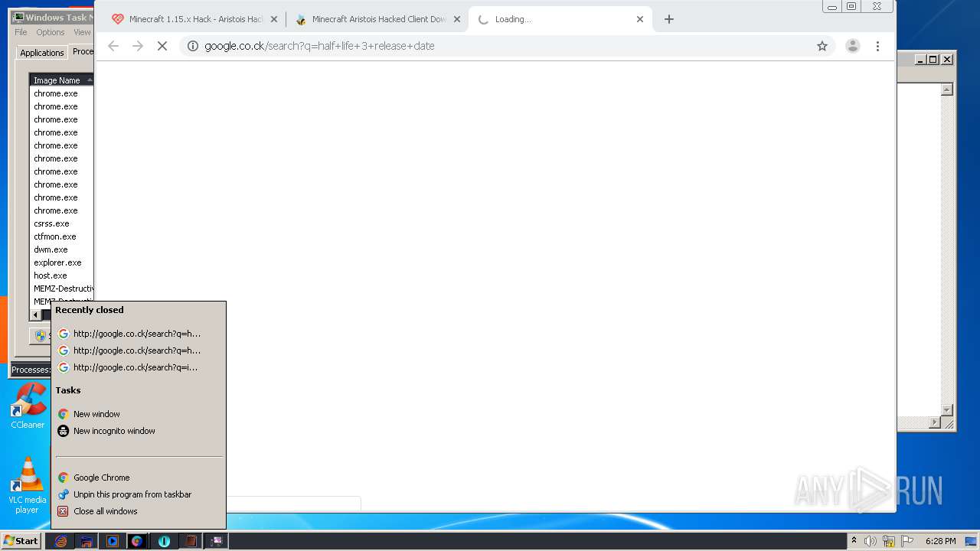980x551 pixels.
Task: Close the Minecraft 1.15.x Hack tab
Action: 274,19
